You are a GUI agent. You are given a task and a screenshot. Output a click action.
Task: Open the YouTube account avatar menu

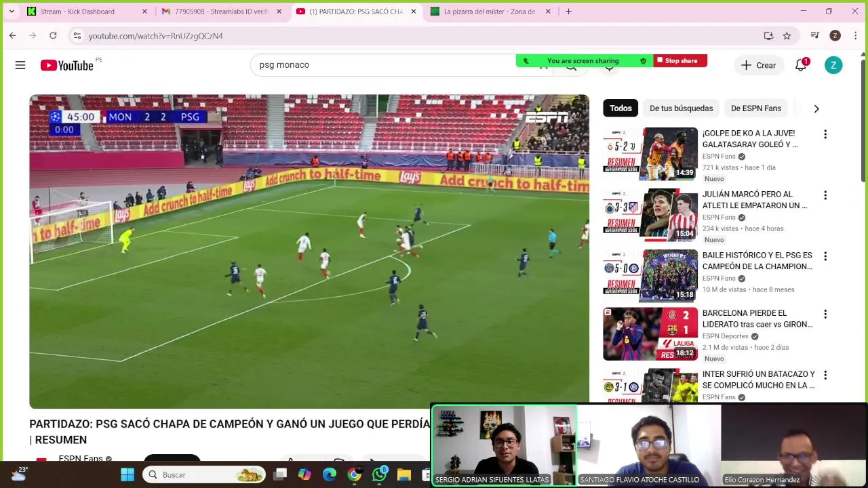pyautogui.click(x=833, y=65)
